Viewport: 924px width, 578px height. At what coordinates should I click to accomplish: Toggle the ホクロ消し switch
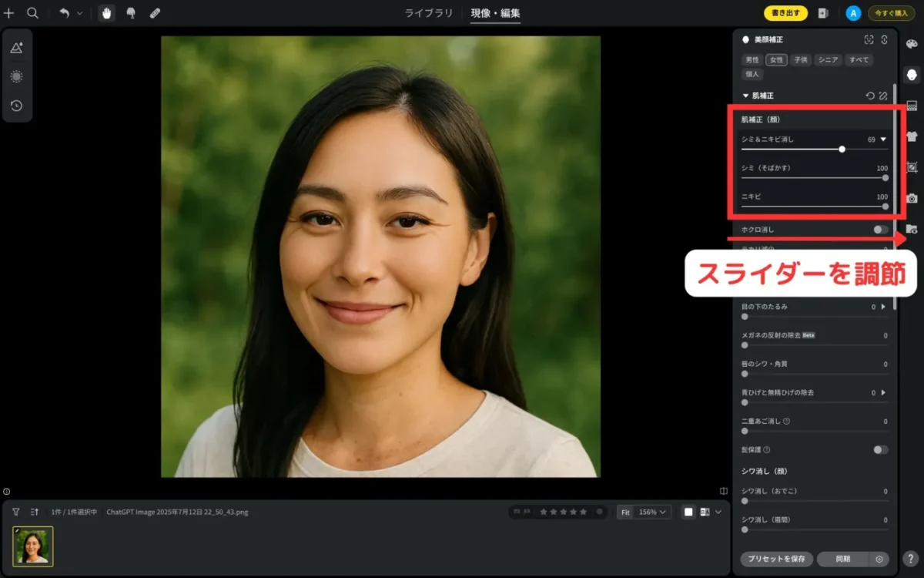click(880, 230)
